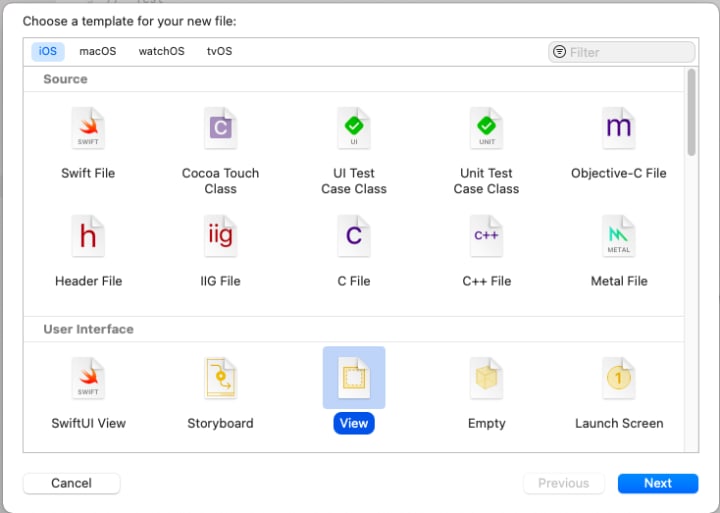This screenshot has width=720, height=513.
Task: Click the Next button
Action: [x=658, y=483]
